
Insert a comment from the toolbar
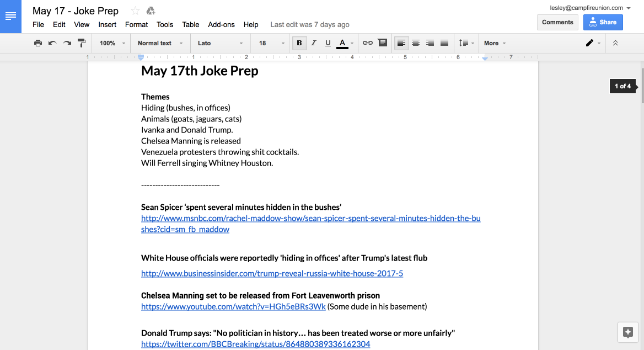click(383, 43)
